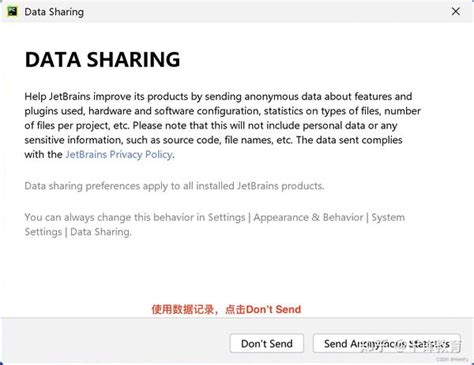Click the data sharing preferences gray note
This screenshot has width=474, height=365.
tap(174, 186)
